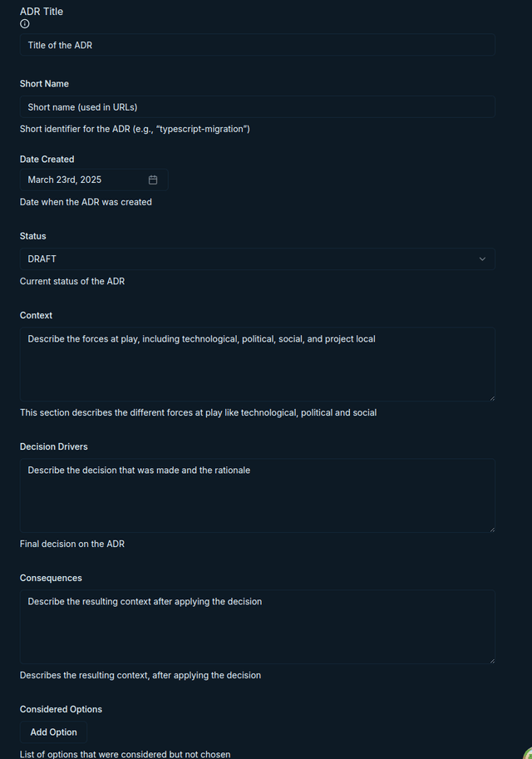Open the calendar icon in Date Created
Viewport: 532px width, 759px height.
(x=153, y=180)
